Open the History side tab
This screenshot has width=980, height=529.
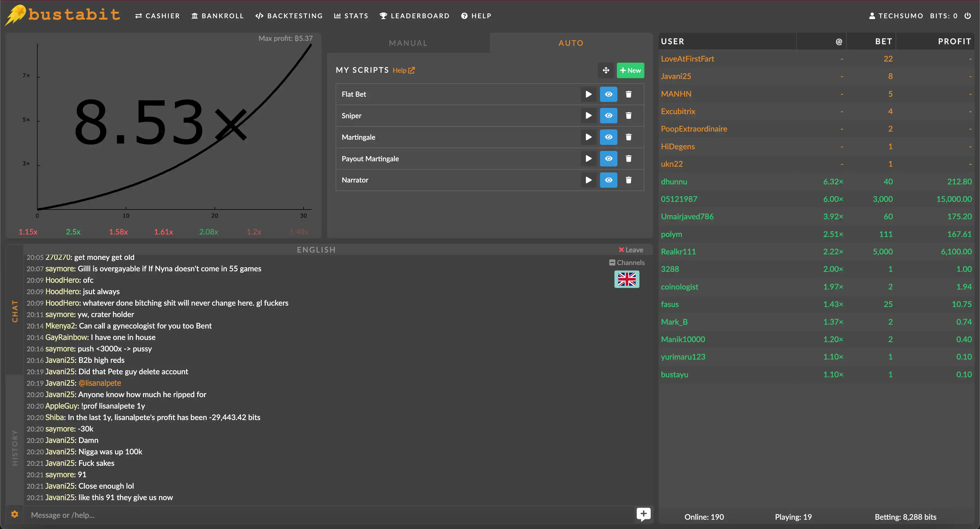[15, 448]
